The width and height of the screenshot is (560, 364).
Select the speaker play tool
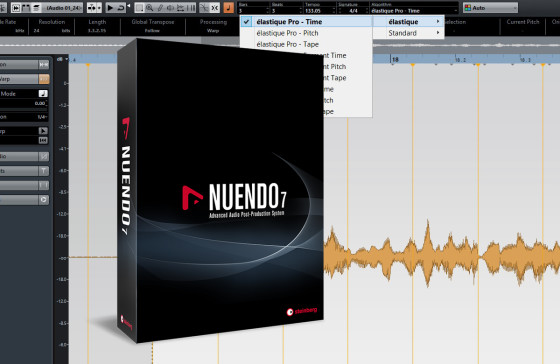[x=170, y=8]
